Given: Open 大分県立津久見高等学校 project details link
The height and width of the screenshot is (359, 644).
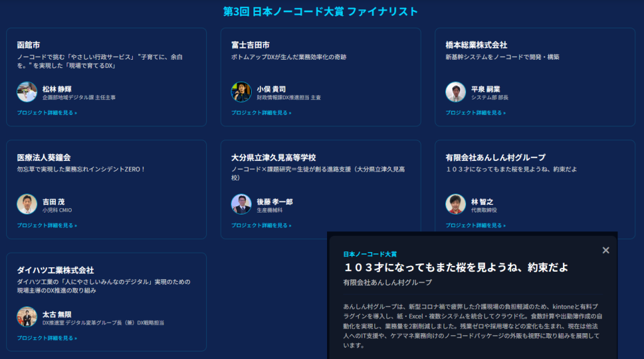Looking at the screenshot, I should coord(261,225).
